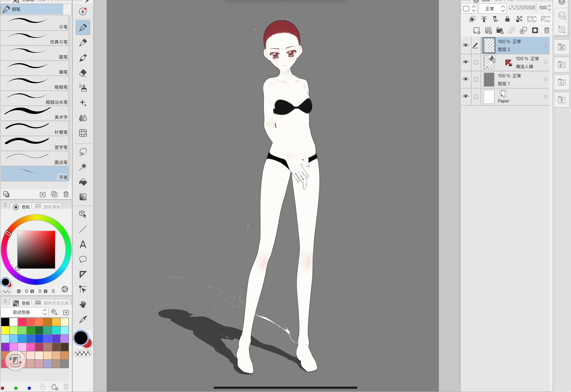The image size is (571, 392).
Task: Select the Eyedropper tool
Action: tap(83, 319)
